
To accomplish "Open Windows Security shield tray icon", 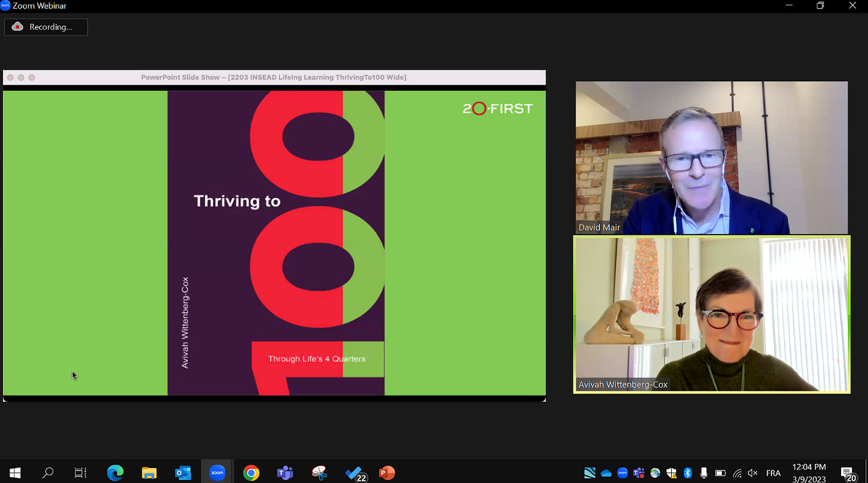I will 671,473.
